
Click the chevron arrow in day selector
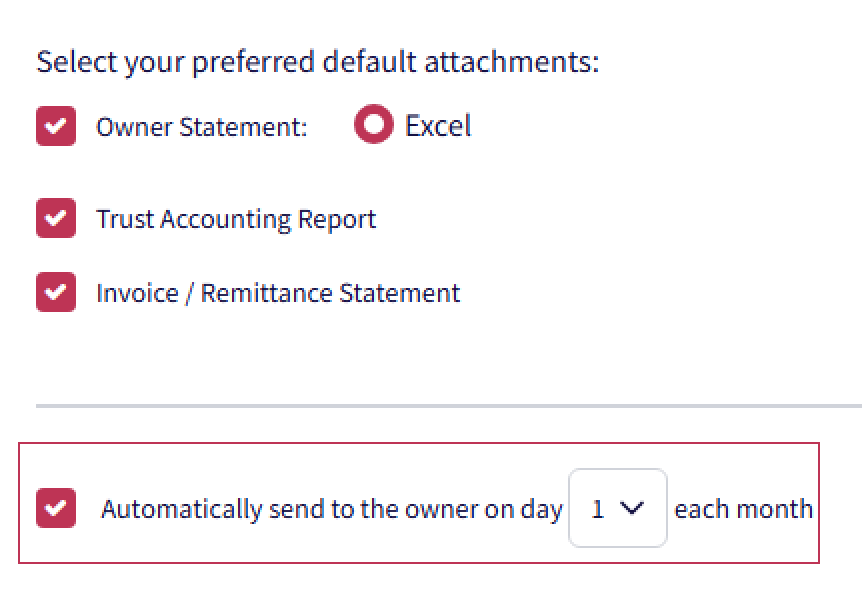(x=630, y=508)
